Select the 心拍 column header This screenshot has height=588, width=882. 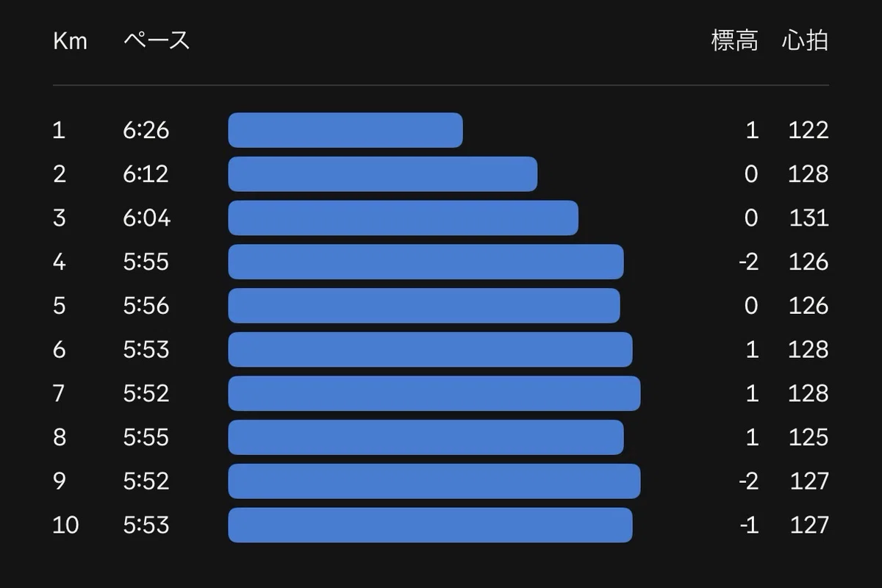pos(805,40)
